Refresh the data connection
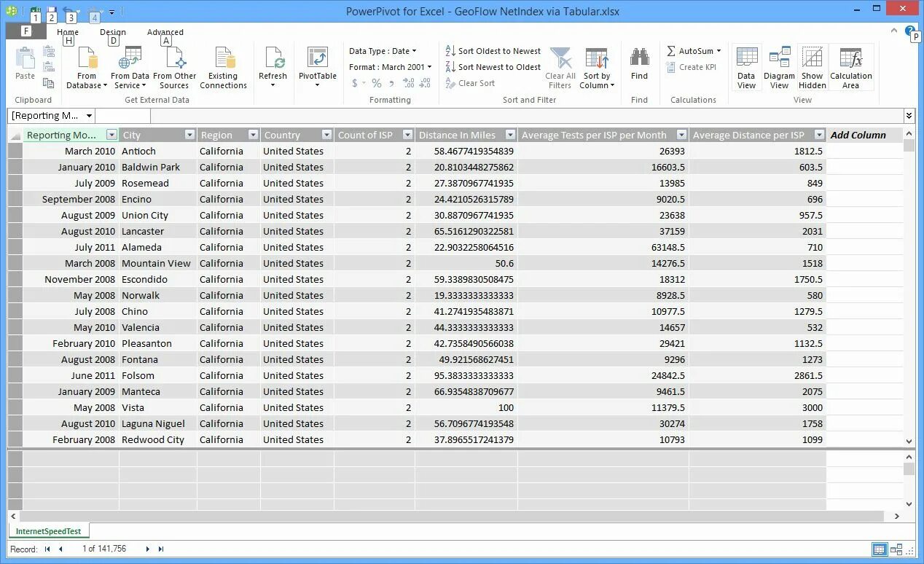 click(273, 66)
